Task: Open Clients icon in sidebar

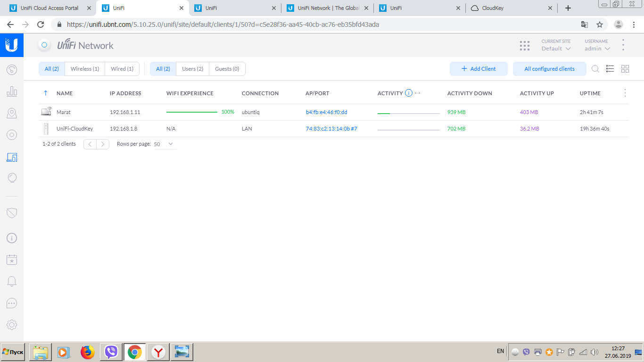Action: coord(12,157)
